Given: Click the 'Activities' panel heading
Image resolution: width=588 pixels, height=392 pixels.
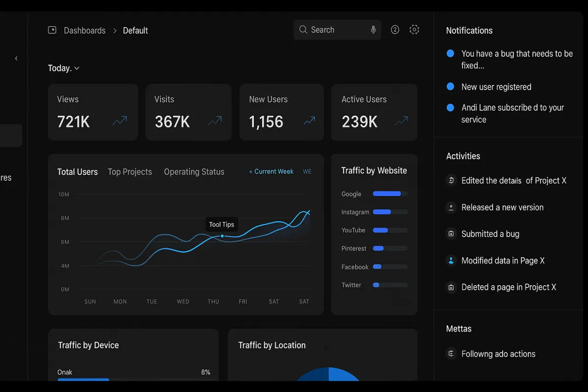Looking at the screenshot, I should pyautogui.click(x=463, y=156).
